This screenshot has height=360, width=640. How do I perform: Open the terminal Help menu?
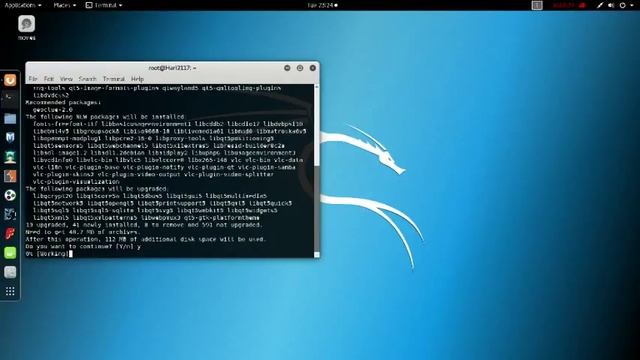(137, 79)
